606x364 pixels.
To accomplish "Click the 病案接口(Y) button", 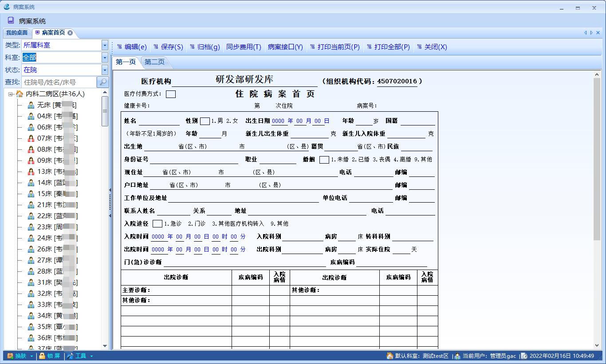I will (285, 47).
